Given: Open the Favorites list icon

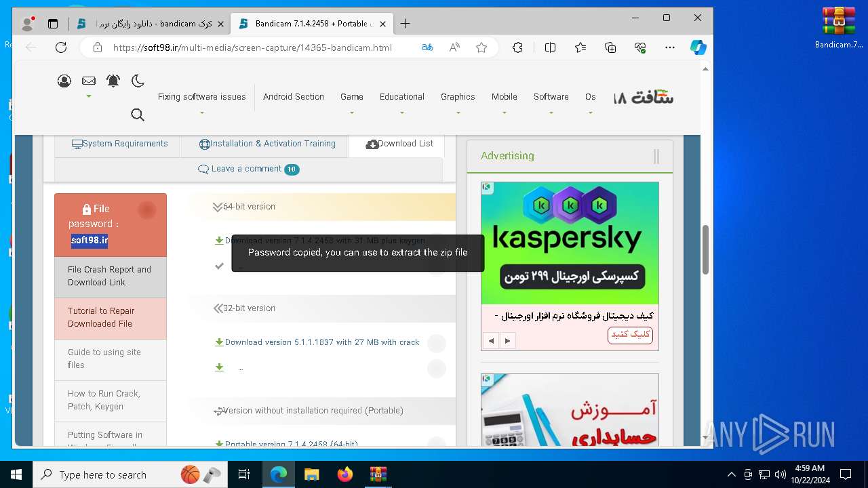Looking at the screenshot, I should pyautogui.click(x=580, y=47).
